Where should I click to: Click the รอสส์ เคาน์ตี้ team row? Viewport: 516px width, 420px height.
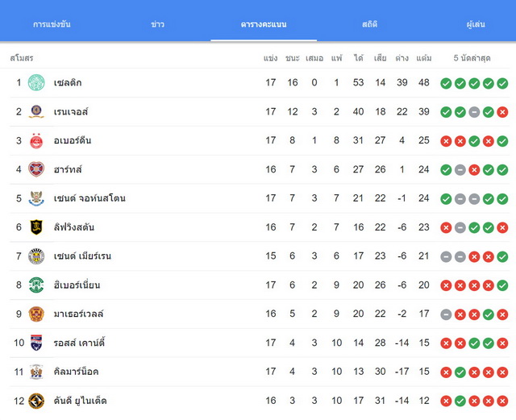point(260,343)
